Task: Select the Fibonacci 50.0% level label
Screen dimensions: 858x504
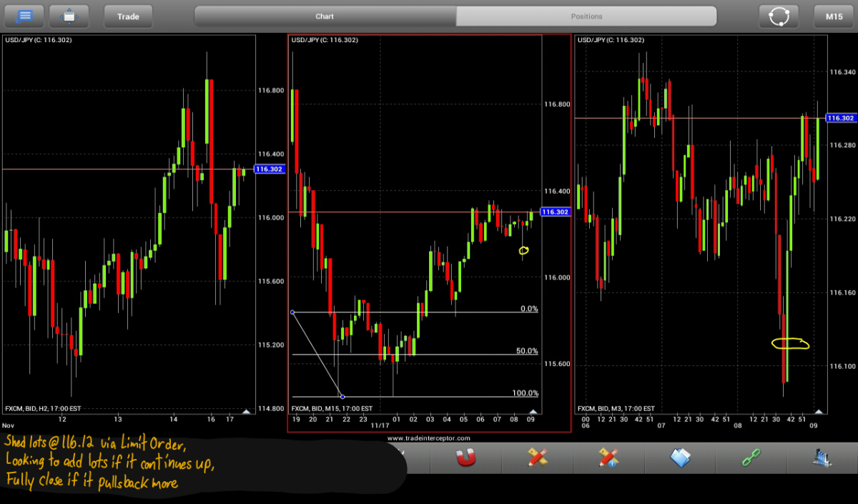Action: click(527, 351)
